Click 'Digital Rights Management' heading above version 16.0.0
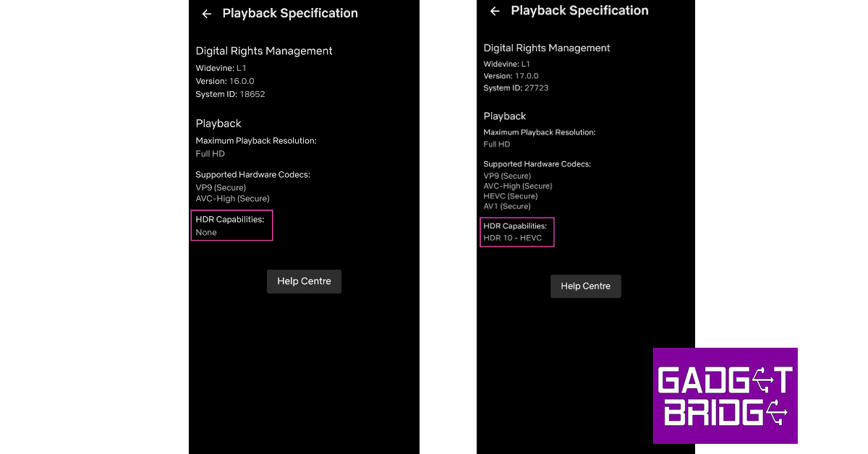Viewport: 868px width, 454px height. (264, 51)
